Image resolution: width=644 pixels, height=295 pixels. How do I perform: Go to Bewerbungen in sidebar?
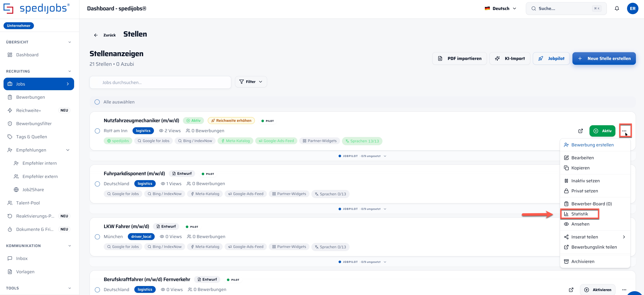click(x=39, y=97)
